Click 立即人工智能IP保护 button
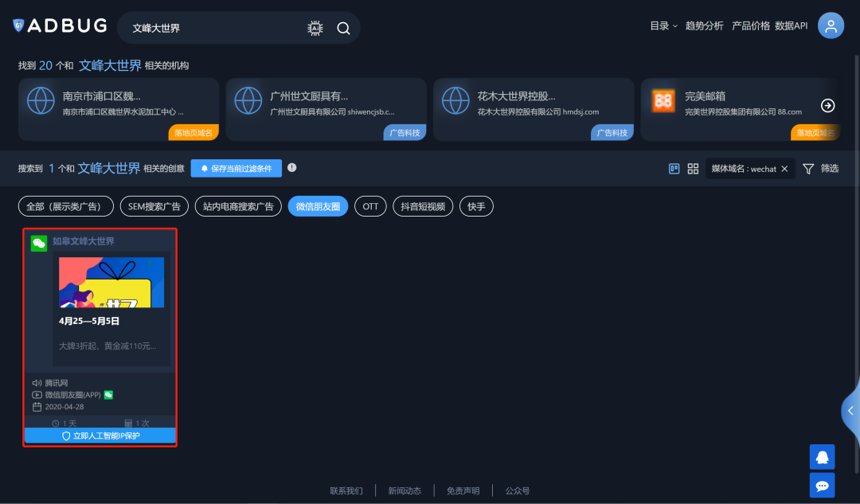Viewport: 860px width, 504px height. [x=100, y=436]
